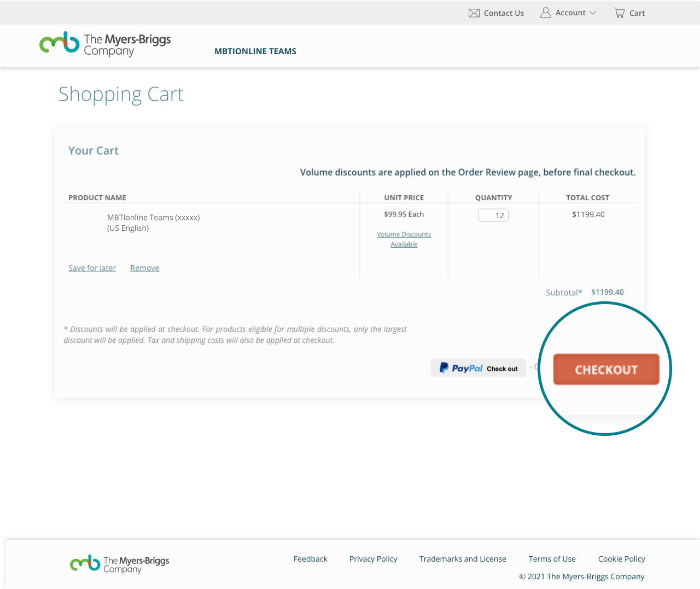
Task: Click the Shopping Cart page heading
Action: click(x=121, y=95)
